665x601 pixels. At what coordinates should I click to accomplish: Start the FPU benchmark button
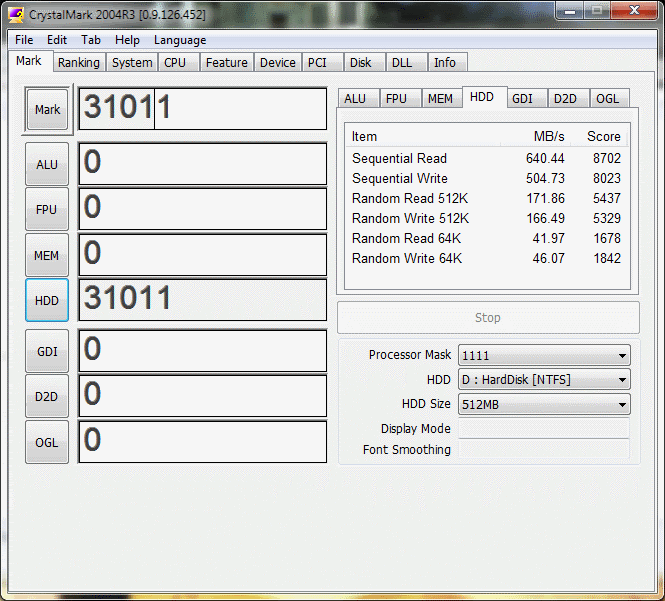[47, 210]
